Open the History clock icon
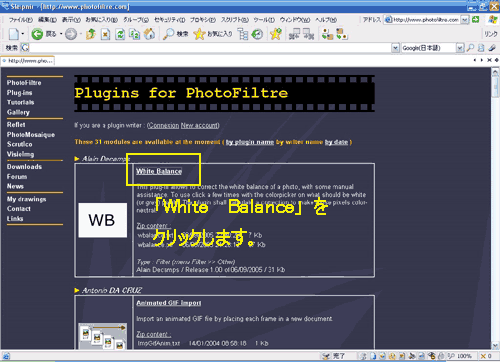 (x=257, y=34)
